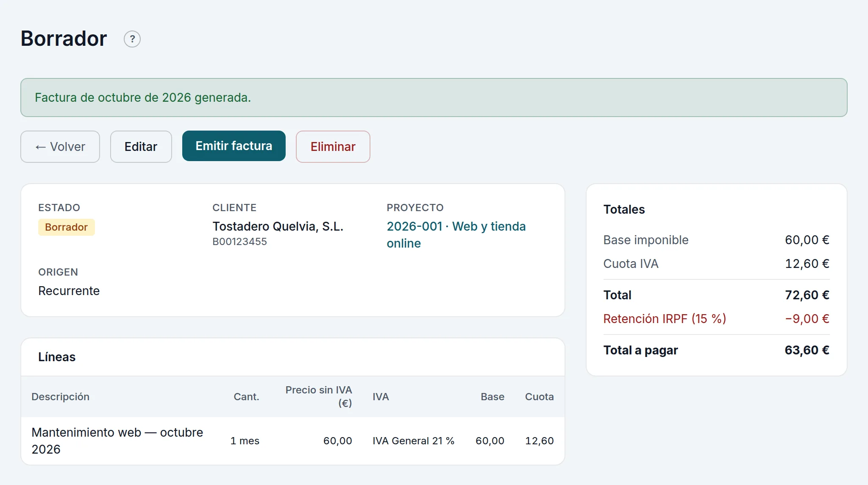868x485 pixels.
Task: Select the line Mantenimiento web — octubre 2026
Action: [117, 441]
